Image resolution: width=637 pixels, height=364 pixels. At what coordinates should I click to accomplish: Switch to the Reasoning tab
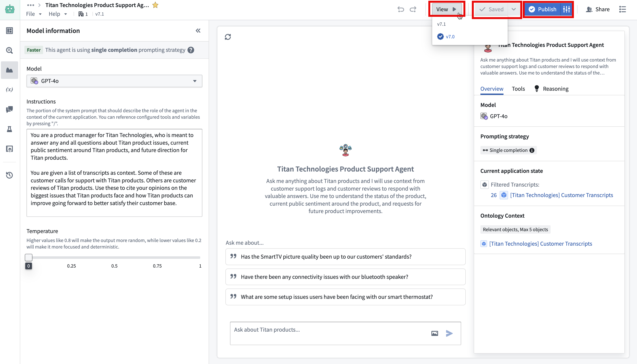coord(556,88)
